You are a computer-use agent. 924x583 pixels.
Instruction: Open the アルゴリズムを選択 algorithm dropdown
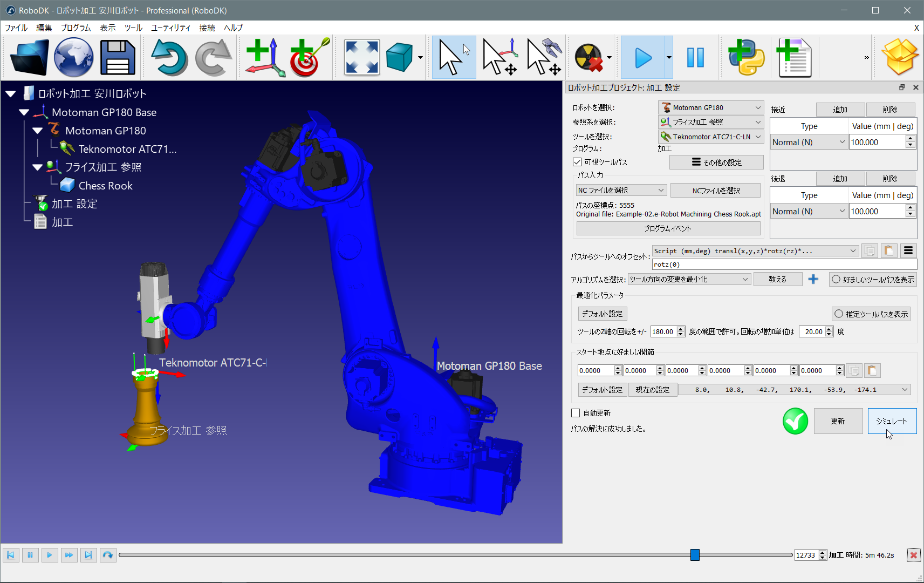689,279
